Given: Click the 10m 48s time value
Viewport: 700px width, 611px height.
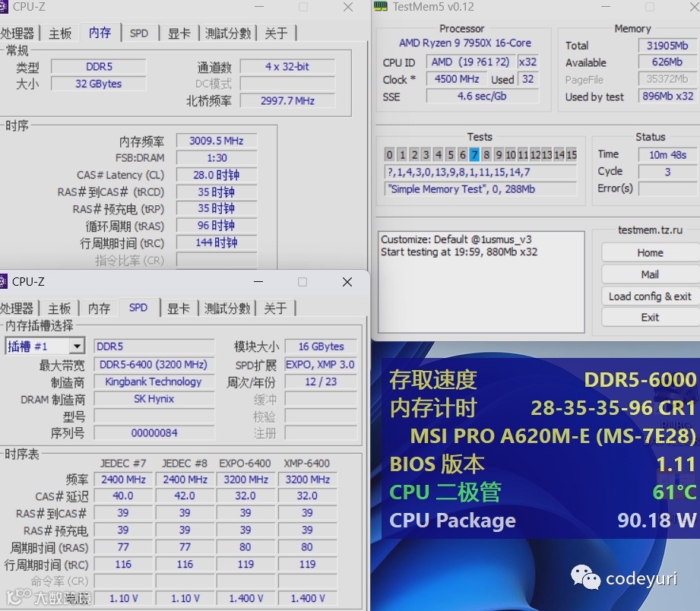Looking at the screenshot, I should click(667, 155).
